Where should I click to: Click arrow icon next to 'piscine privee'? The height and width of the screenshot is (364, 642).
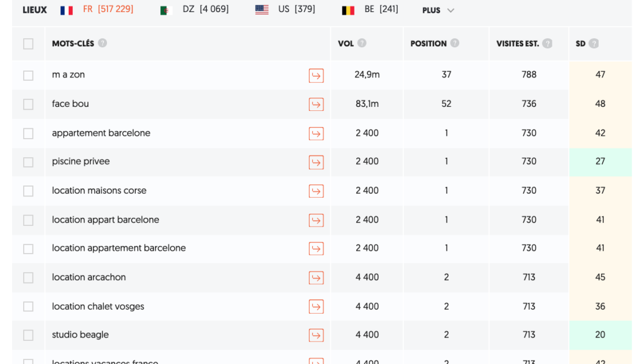pos(316,162)
